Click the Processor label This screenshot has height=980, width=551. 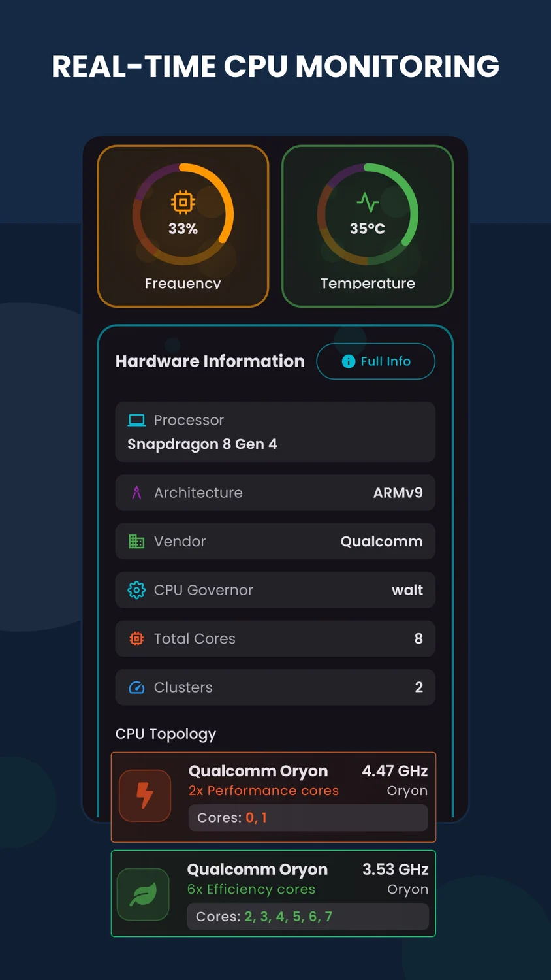tap(189, 420)
